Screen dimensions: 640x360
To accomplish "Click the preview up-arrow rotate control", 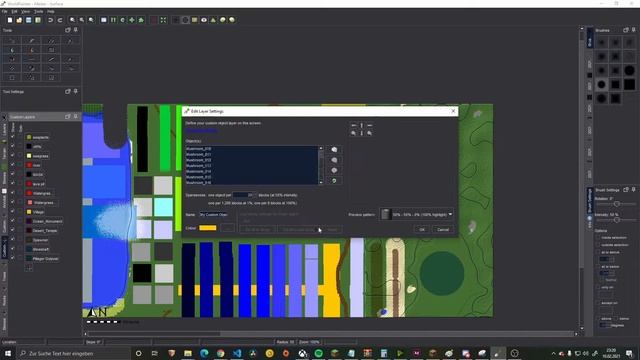I will (x=362, y=125).
